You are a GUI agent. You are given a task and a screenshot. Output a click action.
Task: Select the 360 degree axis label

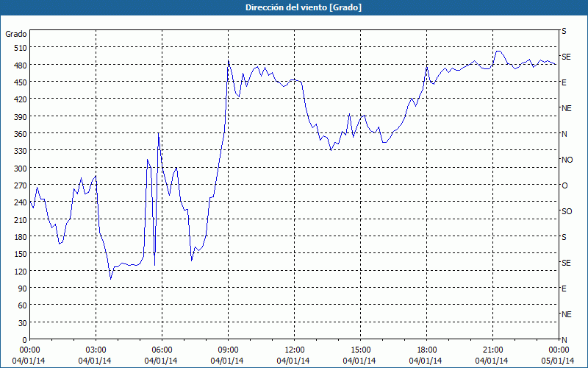point(21,134)
